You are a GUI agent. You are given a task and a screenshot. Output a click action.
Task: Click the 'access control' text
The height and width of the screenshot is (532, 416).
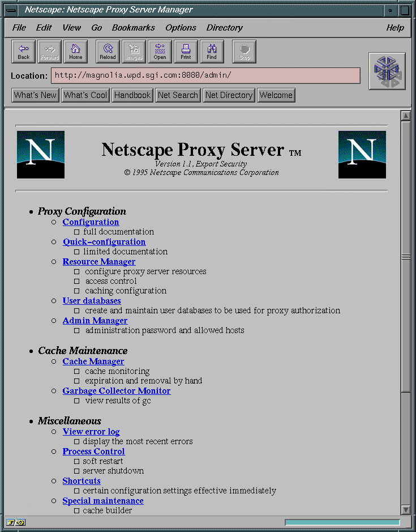tap(111, 281)
